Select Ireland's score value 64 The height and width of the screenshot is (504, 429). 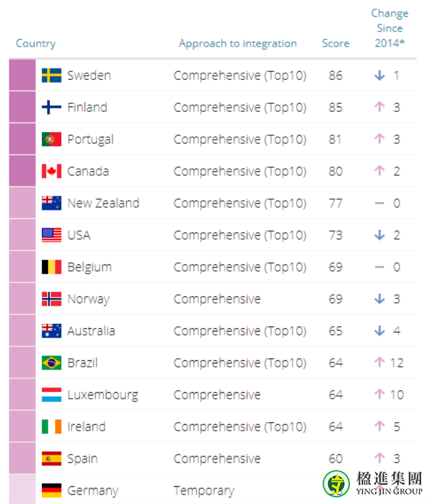coord(336,427)
